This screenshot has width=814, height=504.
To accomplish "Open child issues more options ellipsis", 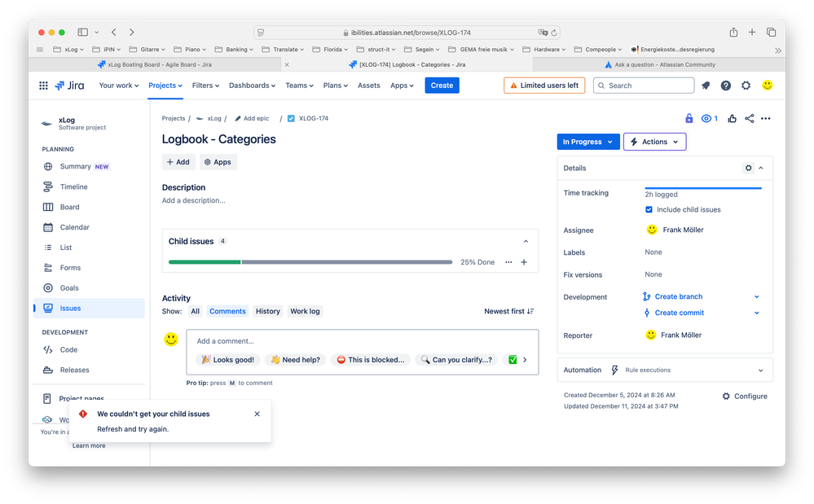I will 508,262.
